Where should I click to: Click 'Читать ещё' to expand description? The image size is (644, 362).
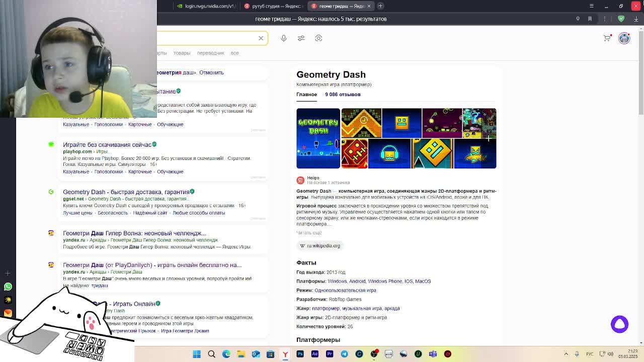(x=309, y=233)
